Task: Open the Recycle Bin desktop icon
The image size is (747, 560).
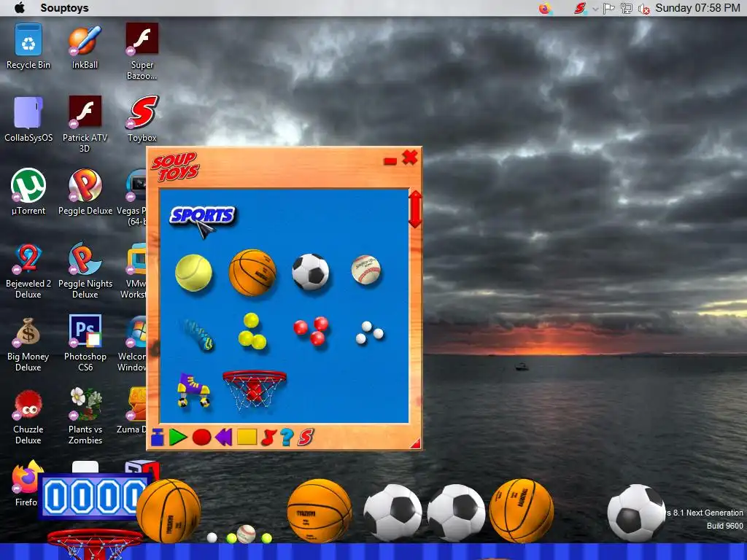Action: click(28, 46)
